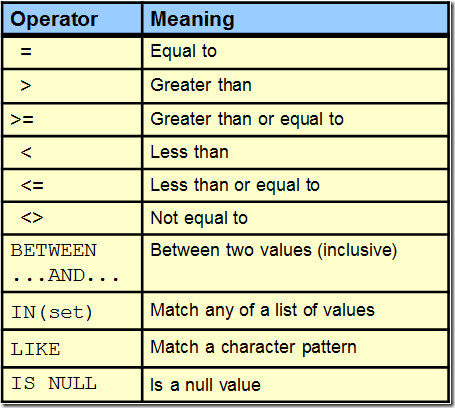This screenshot has height=408, width=455.
Task: Click the IN(set) operator
Action: [52, 312]
